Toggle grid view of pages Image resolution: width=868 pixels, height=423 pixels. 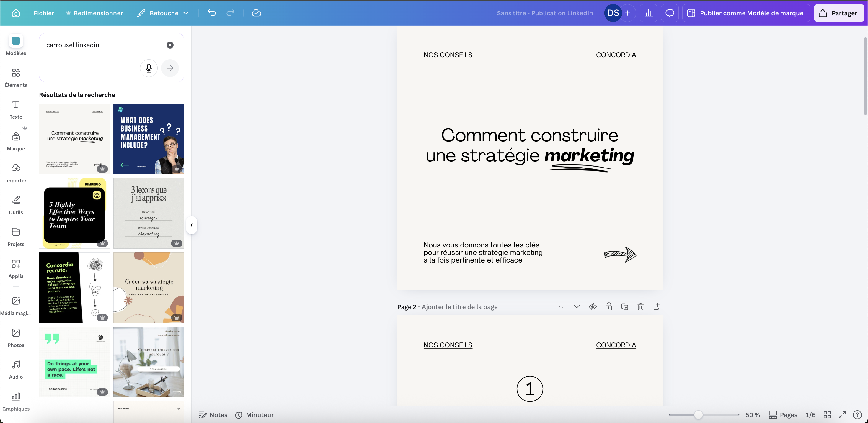click(x=827, y=414)
